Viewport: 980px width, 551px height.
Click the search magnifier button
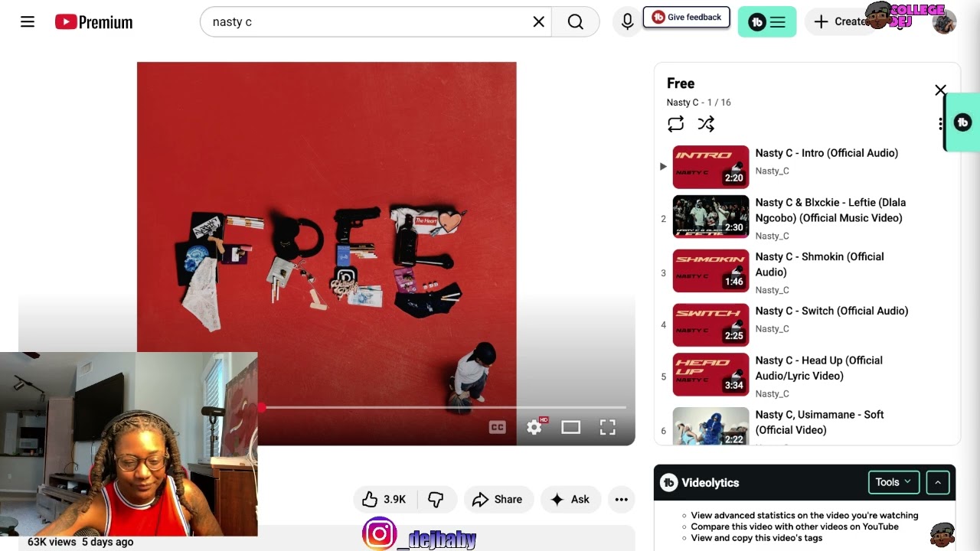[x=576, y=22]
